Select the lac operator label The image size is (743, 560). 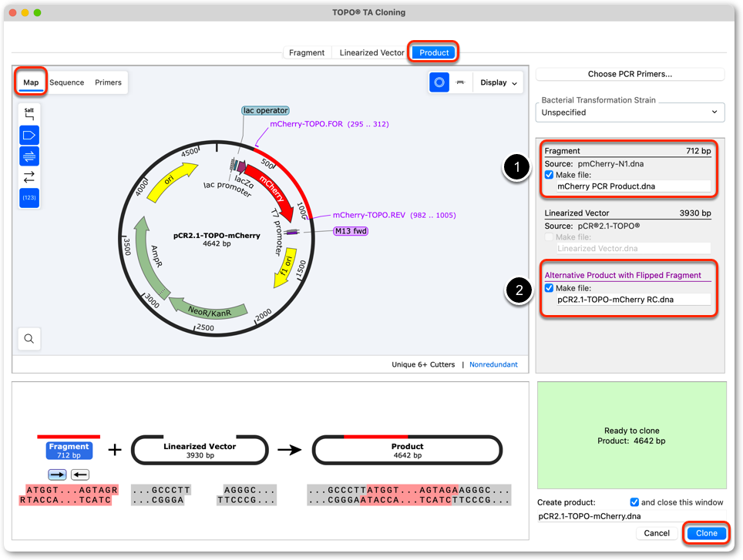pyautogui.click(x=265, y=110)
